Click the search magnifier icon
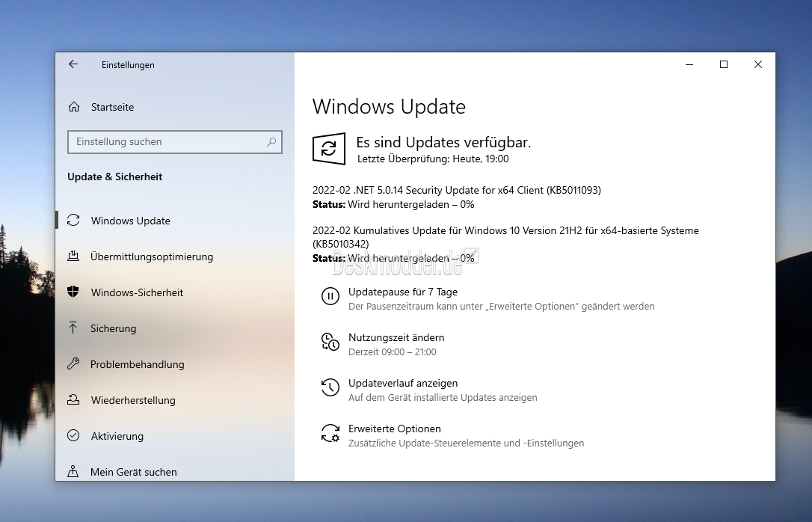Viewport: 812px width, 522px height. point(271,142)
